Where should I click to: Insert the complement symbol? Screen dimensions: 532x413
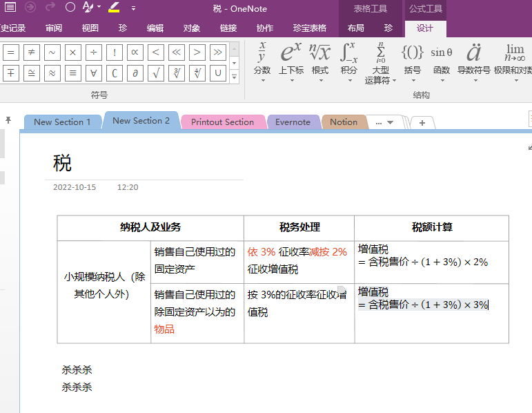(x=115, y=73)
